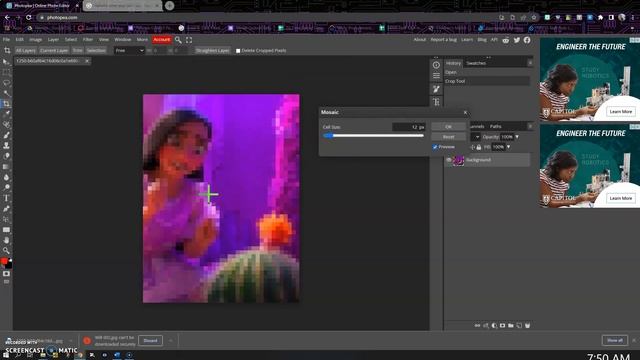This screenshot has width=640, height=360.
Task: Open the Filter menu
Action: tap(88, 40)
